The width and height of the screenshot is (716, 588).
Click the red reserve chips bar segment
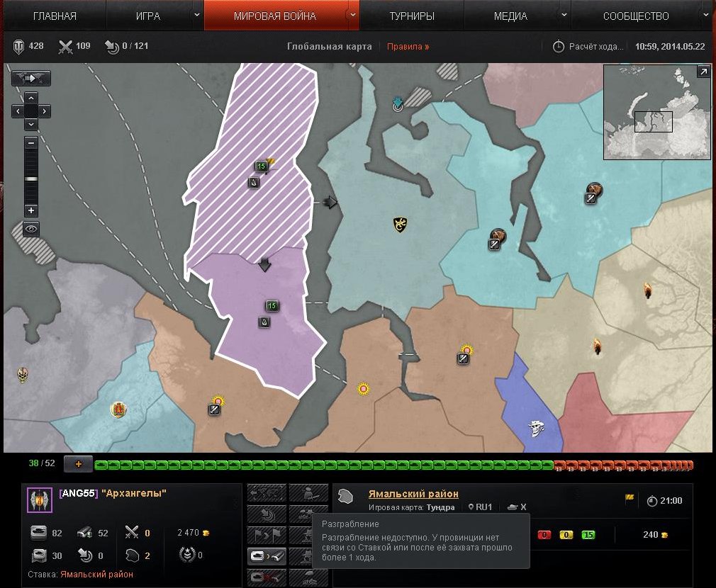coord(623,465)
